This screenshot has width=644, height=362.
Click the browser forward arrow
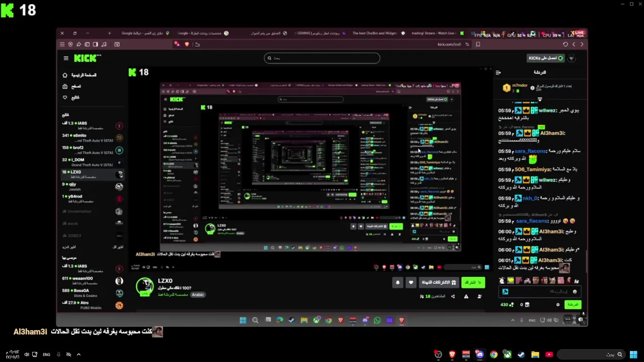[582, 44]
